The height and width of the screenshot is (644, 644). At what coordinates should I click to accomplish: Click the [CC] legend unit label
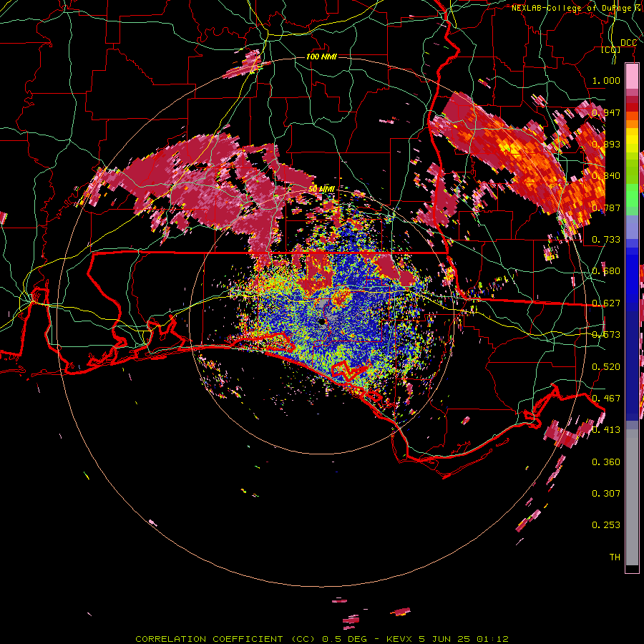pos(611,49)
